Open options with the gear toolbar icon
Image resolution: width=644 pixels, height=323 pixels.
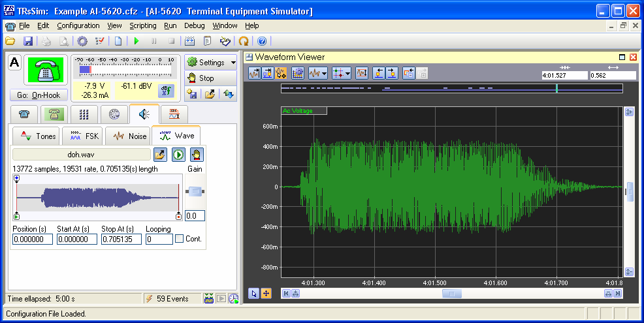[82, 41]
